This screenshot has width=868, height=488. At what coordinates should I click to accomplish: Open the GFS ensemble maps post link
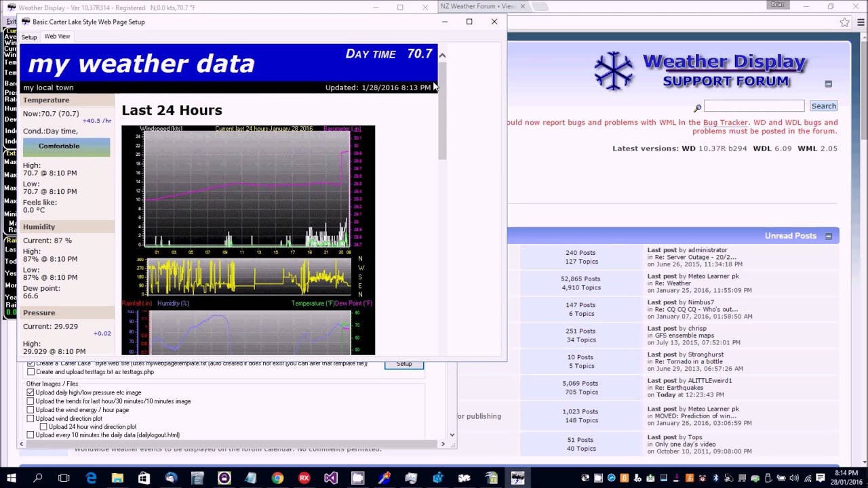[684, 335]
